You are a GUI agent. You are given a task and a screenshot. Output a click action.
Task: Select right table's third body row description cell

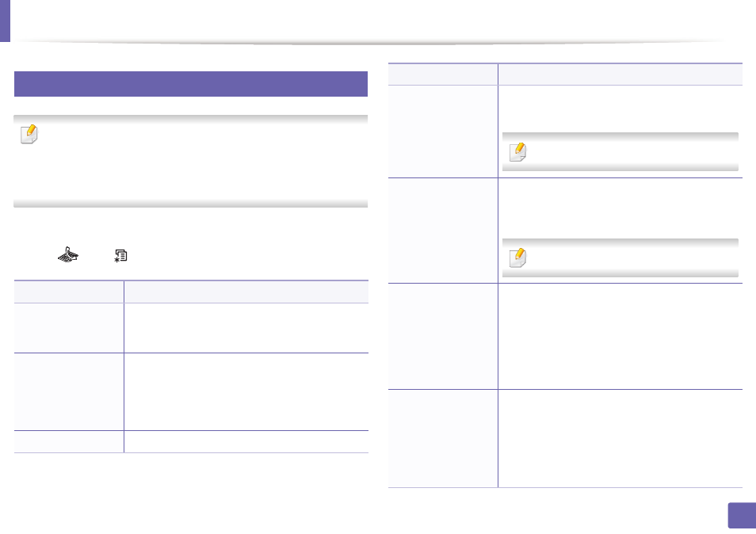click(620, 337)
